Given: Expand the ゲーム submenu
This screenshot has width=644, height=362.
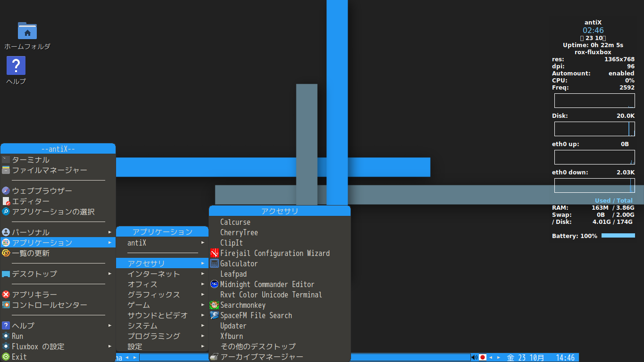Looking at the screenshot, I should 162,305.
